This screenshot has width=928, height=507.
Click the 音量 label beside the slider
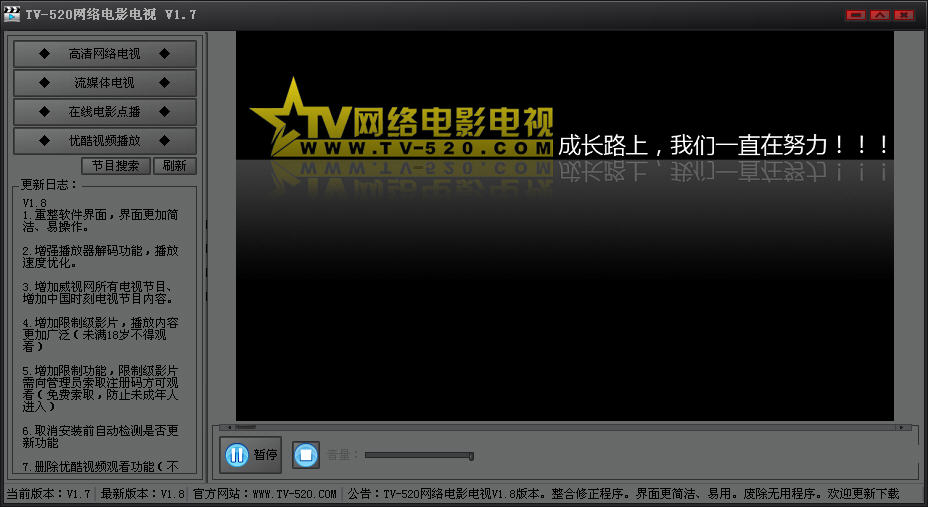(x=343, y=455)
